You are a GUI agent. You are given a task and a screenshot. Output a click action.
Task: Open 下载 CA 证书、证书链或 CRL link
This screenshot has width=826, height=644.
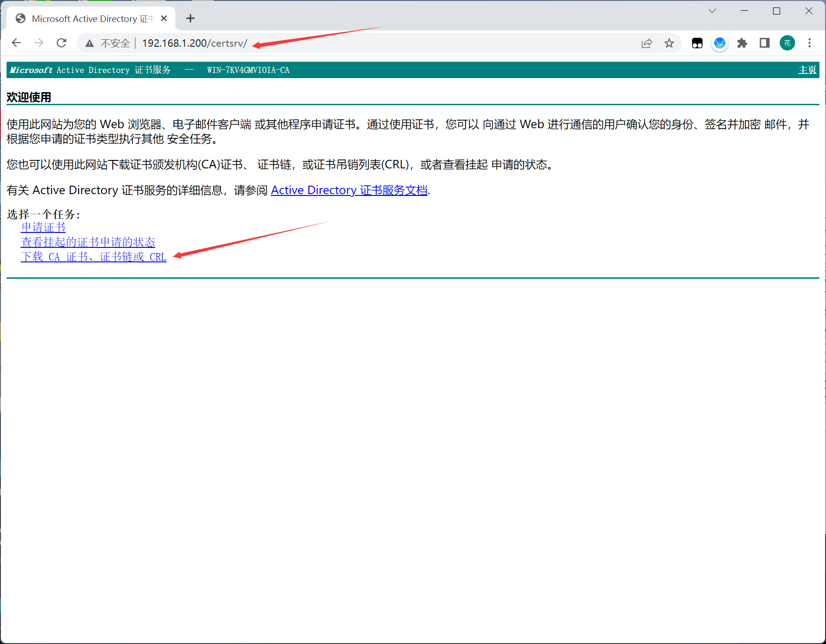(x=94, y=257)
